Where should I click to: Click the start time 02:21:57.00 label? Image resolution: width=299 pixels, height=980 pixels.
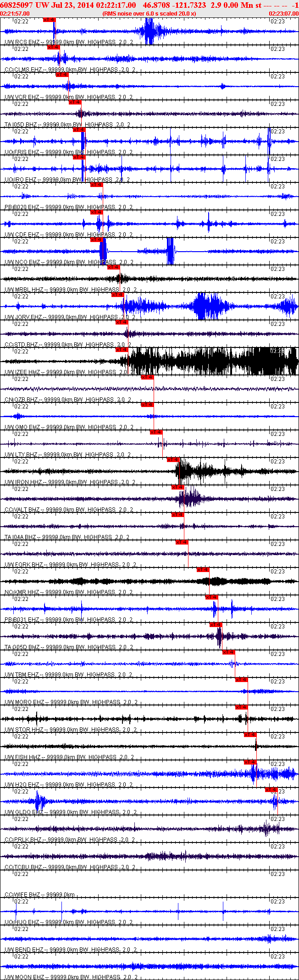click(15, 14)
